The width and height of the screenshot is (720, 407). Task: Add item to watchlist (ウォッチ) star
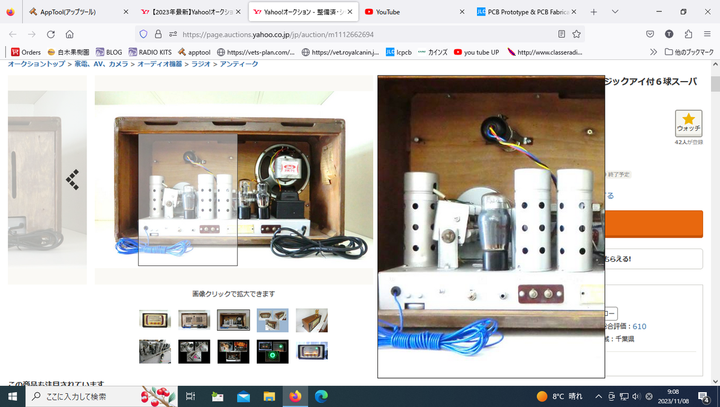pyautogui.click(x=688, y=124)
